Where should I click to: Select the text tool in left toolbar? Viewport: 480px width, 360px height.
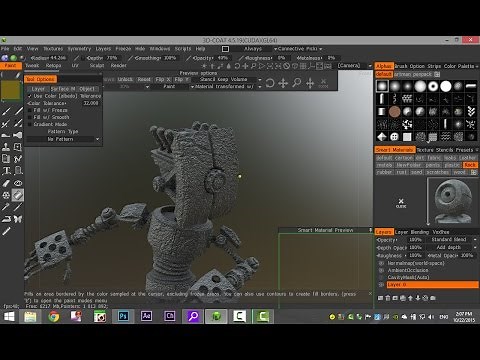6,171
